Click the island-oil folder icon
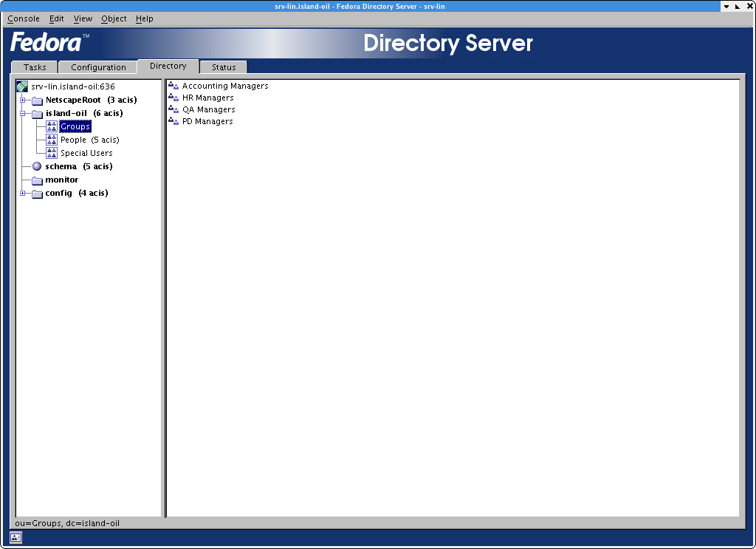Screen dimensions: 756x549 37,114
